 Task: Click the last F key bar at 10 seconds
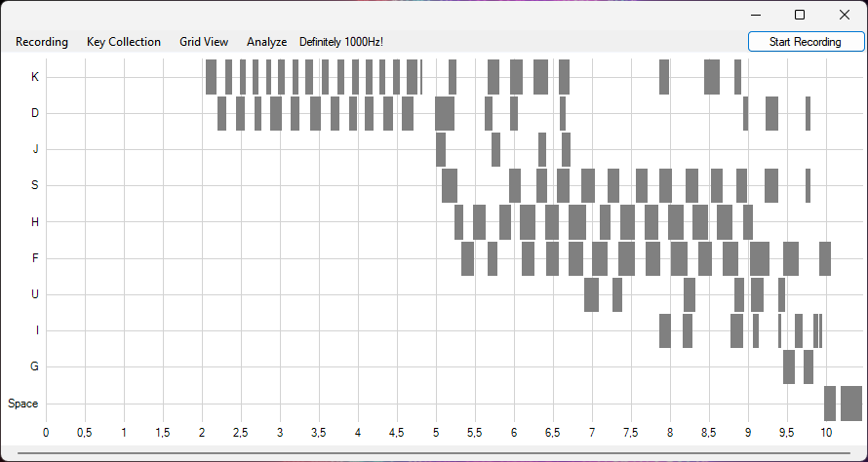(825, 258)
